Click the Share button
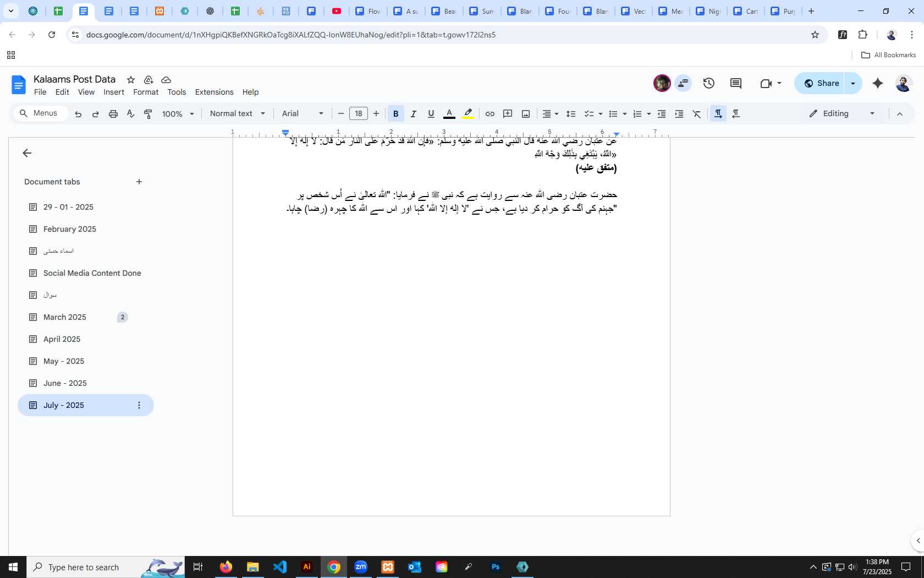This screenshot has width=924, height=578. (x=820, y=83)
